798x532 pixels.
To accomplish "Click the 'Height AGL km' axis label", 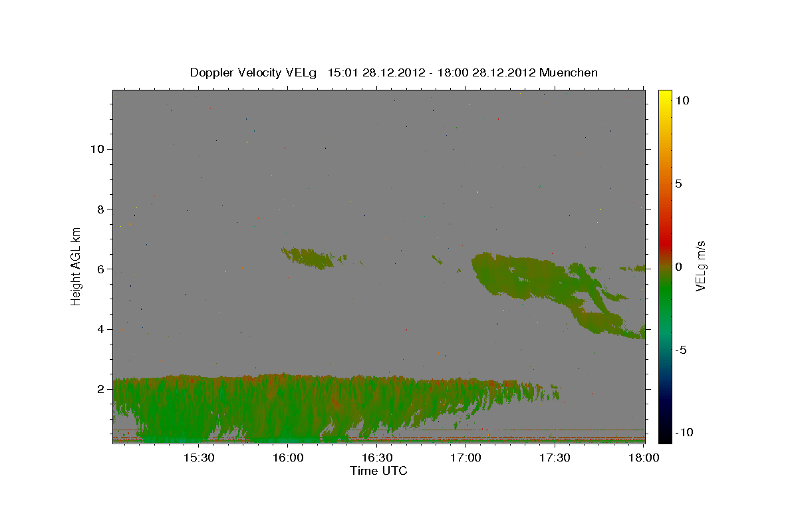I will (76, 266).
